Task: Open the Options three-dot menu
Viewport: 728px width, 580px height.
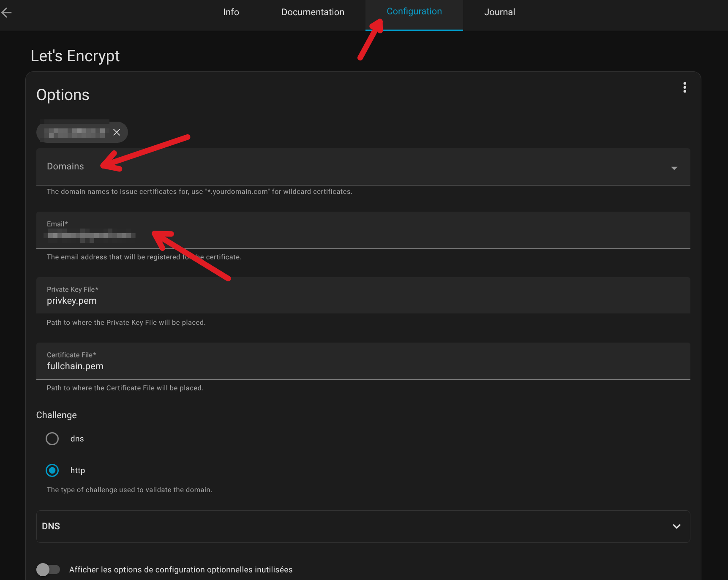Action: tap(684, 87)
